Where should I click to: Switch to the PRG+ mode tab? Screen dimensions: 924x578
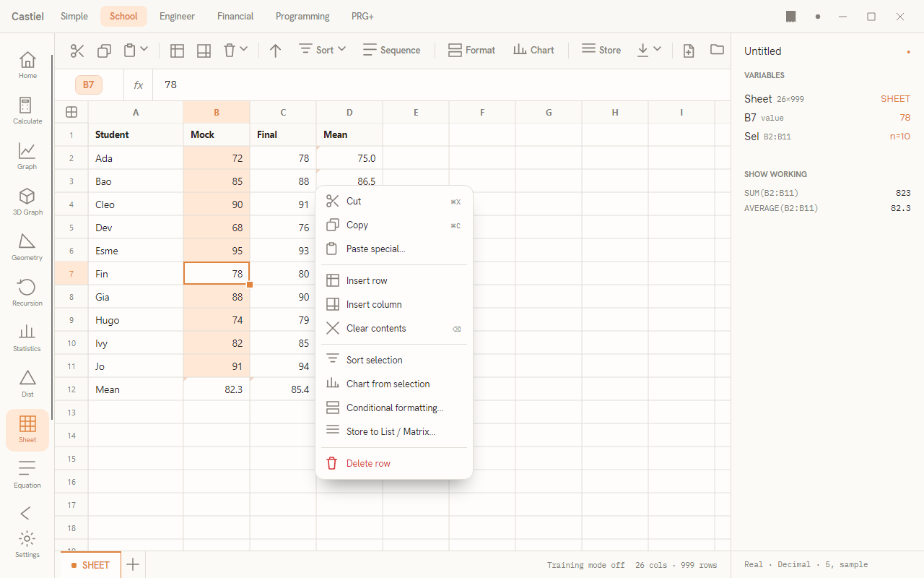click(x=362, y=16)
